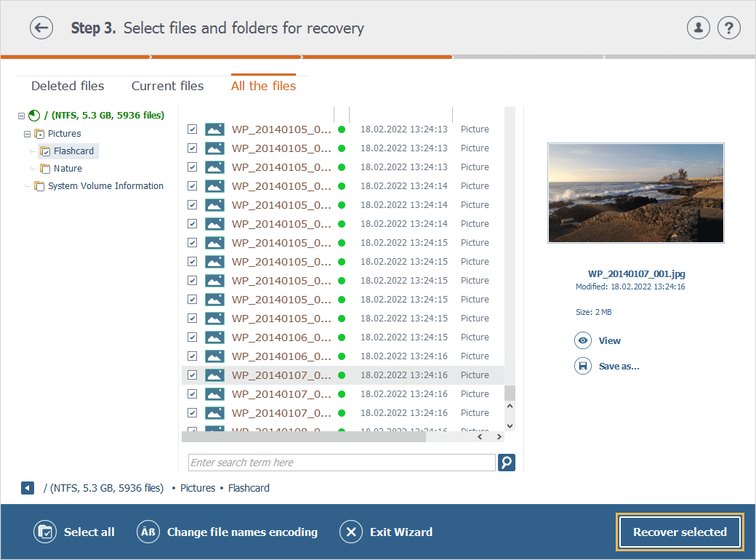Screen dimensions: 756x560
Task: Click Recover selected button
Action: [680, 532]
